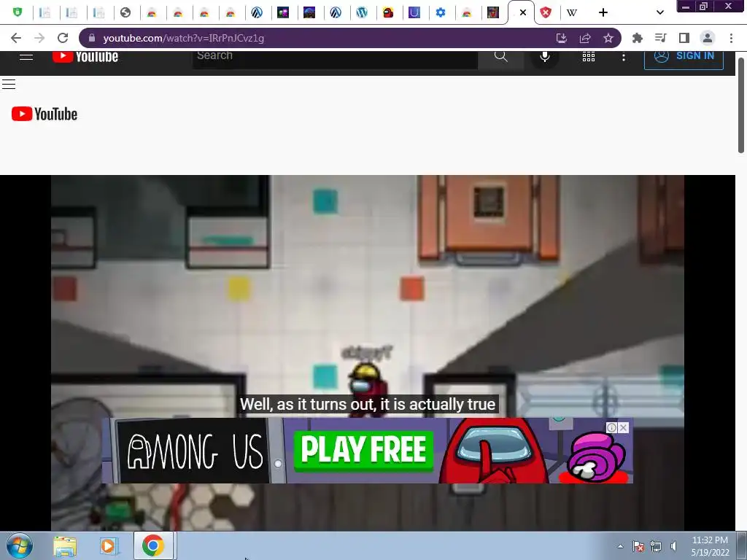Open Windows Explorer from the taskbar
The width and height of the screenshot is (747, 560).
pos(65,546)
